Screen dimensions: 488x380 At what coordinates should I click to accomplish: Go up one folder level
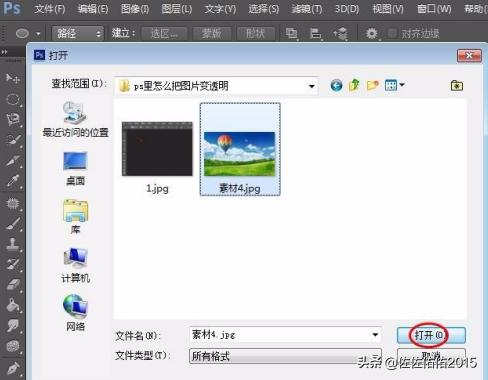(x=354, y=85)
